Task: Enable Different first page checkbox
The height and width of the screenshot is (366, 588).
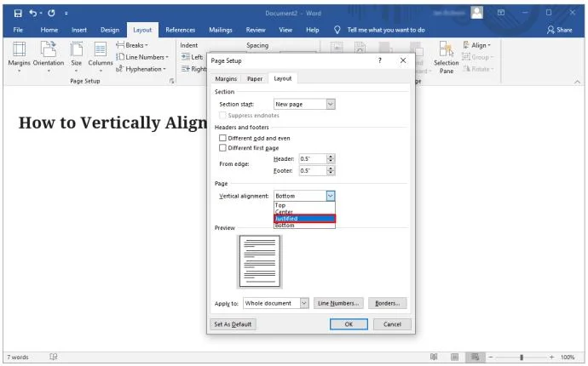Action: pyautogui.click(x=222, y=147)
